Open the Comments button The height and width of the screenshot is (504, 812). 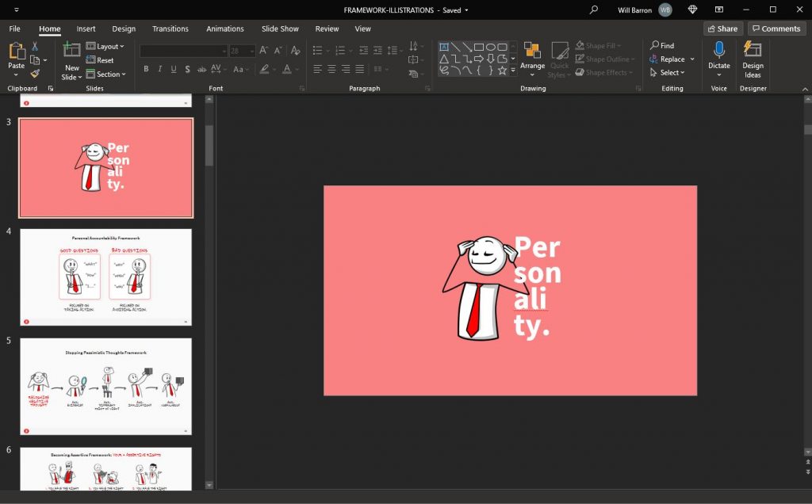coord(776,29)
